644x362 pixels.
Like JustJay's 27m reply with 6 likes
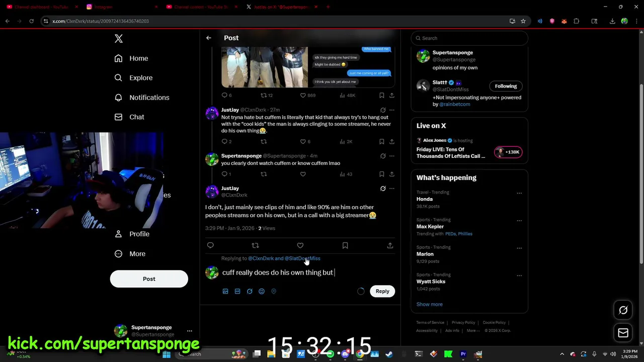point(305,142)
